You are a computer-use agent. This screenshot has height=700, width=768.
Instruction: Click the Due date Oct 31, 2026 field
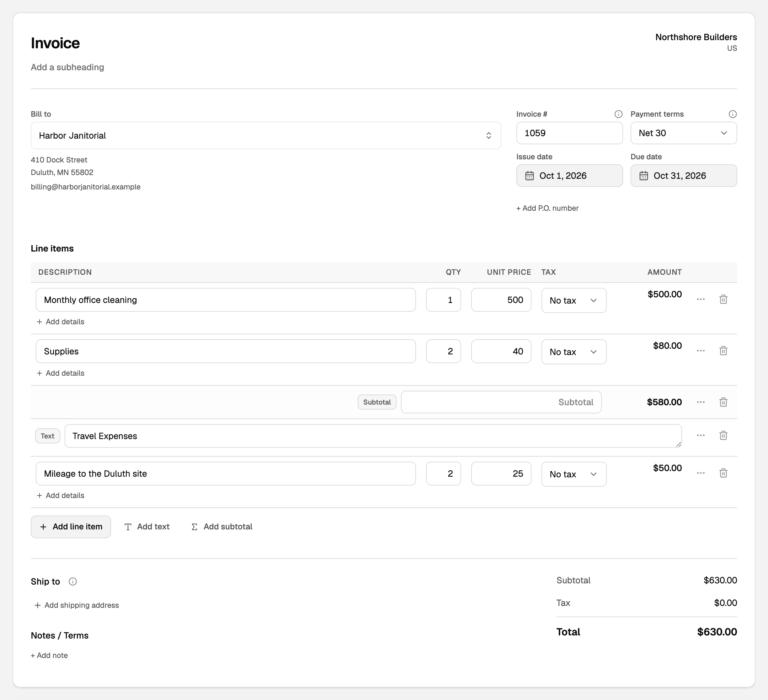pos(683,176)
